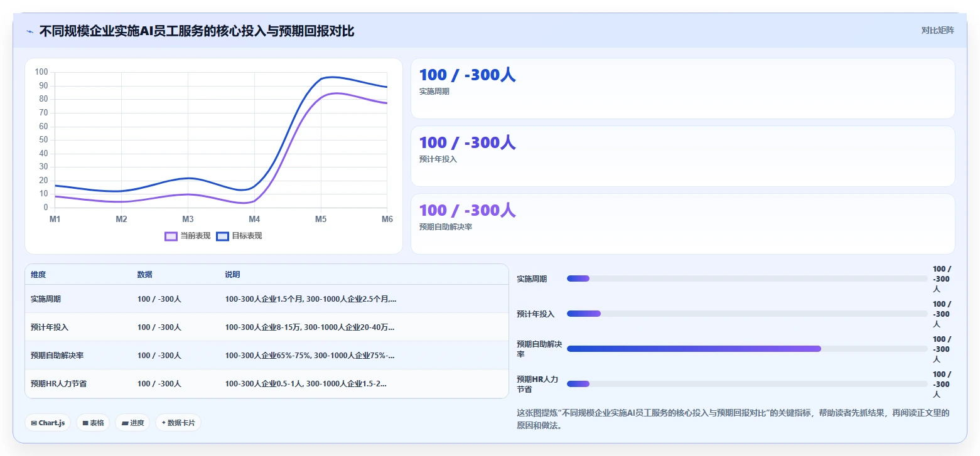Click the description starting 100-300人企业1.5个月
Viewport: 980px width, 456px height.
pyautogui.click(x=311, y=299)
